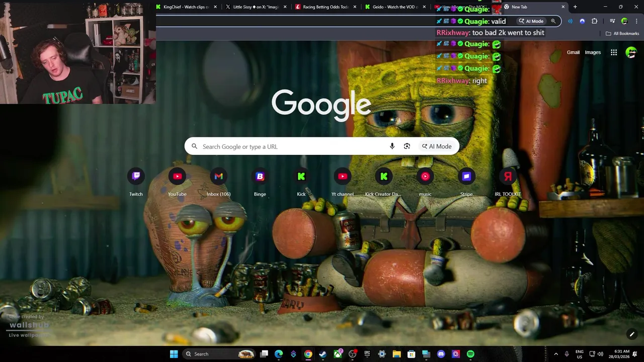Switch to the Geido Watch the VOD tab
The height and width of the screenshot is (362, 644).
pos(395,7)
